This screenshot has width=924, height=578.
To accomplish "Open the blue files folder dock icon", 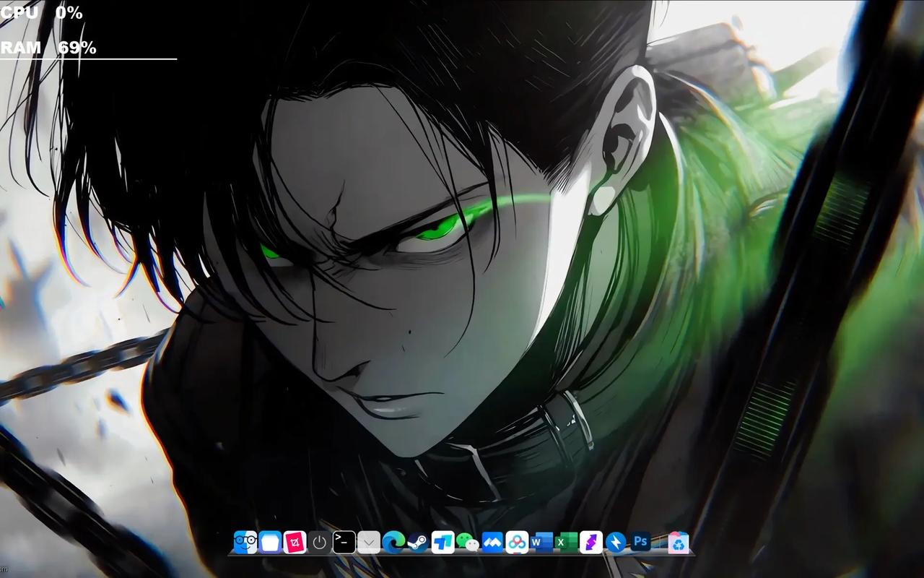I will [x=270, y=542].
